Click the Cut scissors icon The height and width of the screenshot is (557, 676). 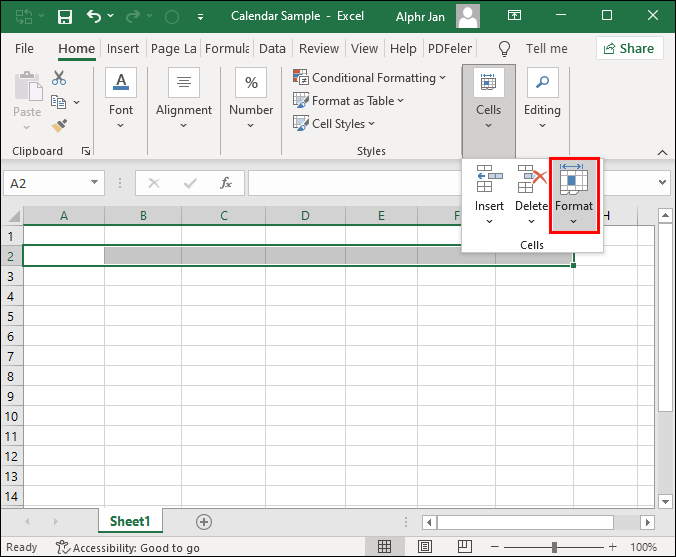[x=59, y=78]
